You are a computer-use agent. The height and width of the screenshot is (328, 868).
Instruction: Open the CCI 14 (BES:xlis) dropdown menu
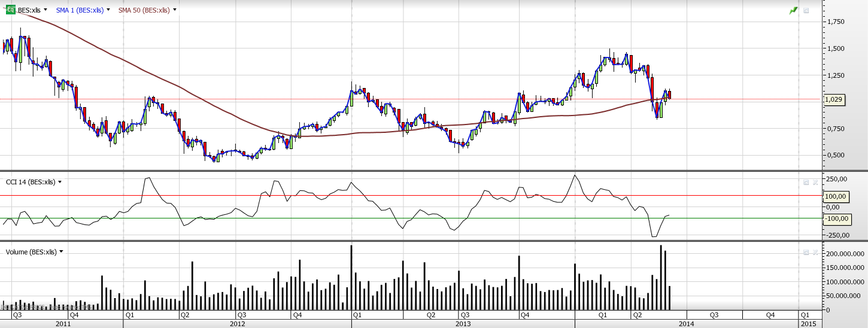click(x=60, y=182)
